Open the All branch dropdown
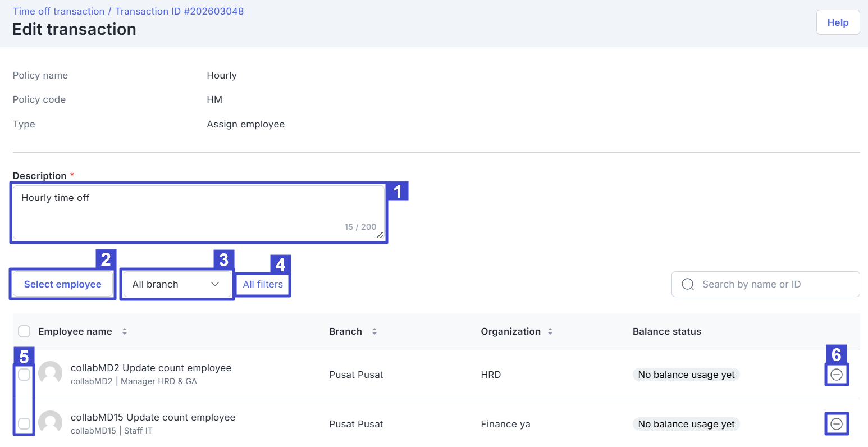Viewport: 868px width, 447px height. coord(176,284)
